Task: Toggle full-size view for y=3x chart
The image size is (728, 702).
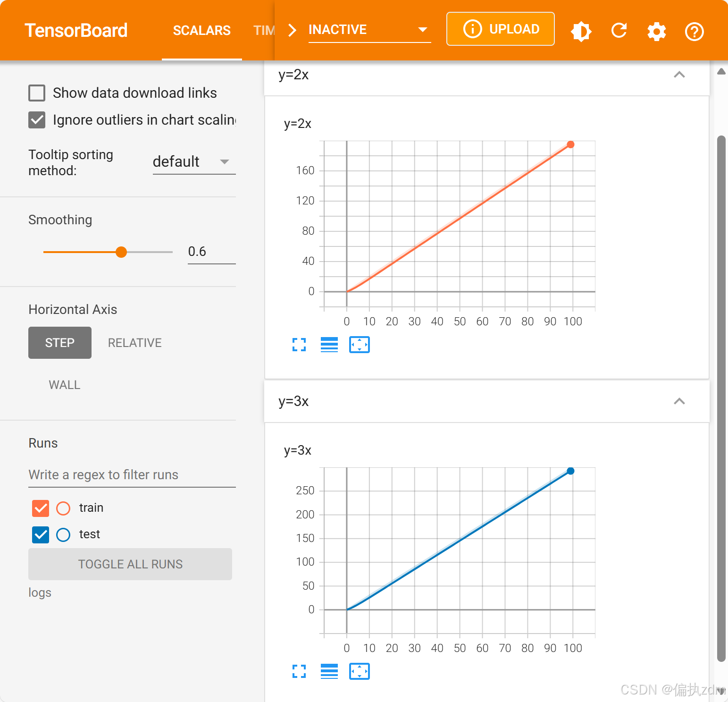Action: tap(299, 671)
